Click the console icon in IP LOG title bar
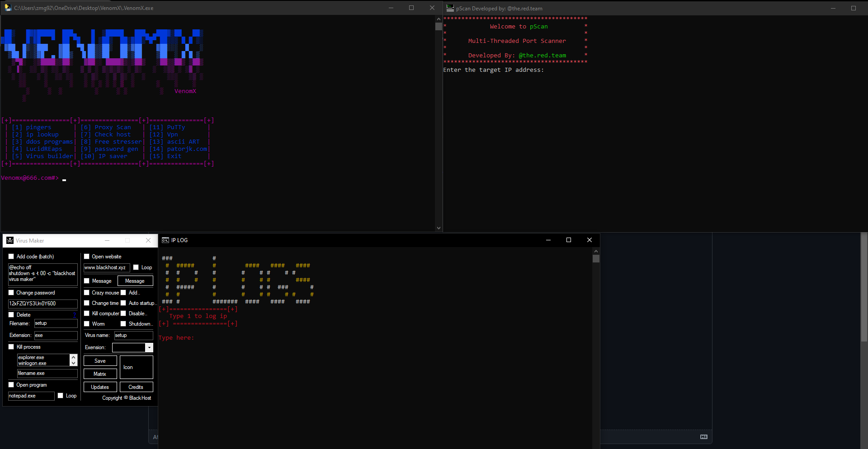The image size is (868, 449). tap(165, 240)
